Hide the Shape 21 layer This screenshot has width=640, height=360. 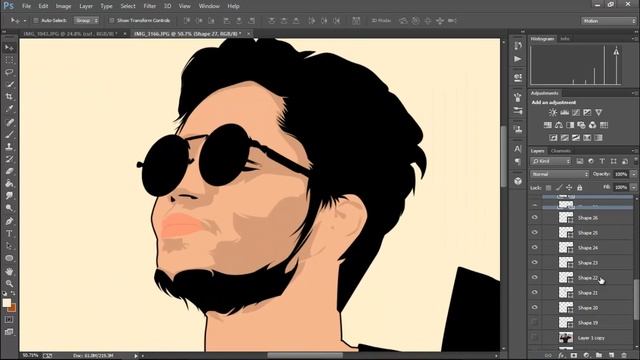pyautogui.click(x=535, y=292)
